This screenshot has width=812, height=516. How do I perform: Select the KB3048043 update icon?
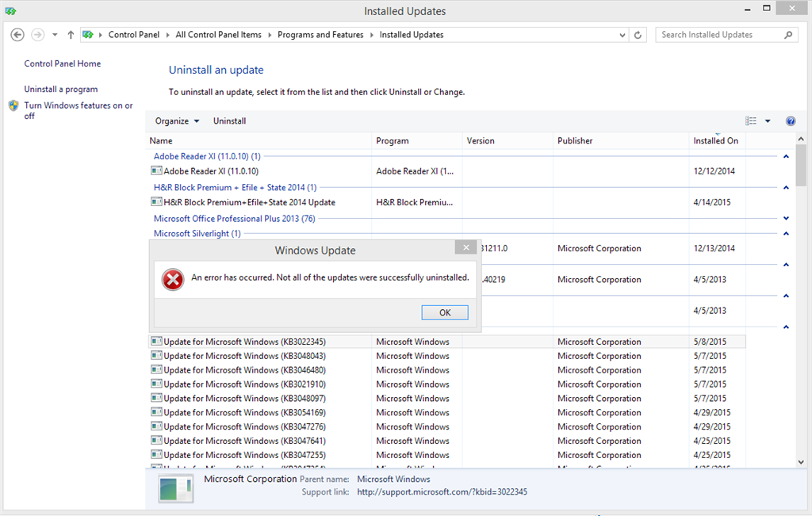156,356
